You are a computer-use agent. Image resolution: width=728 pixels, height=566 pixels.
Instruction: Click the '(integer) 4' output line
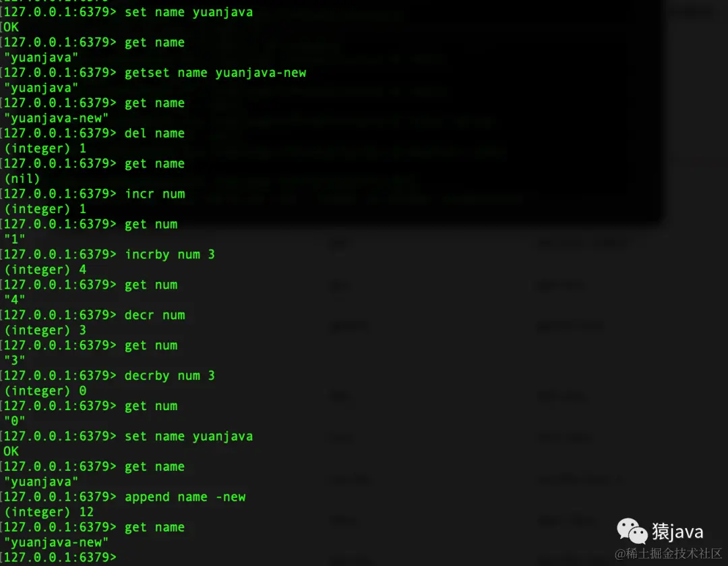45,270
